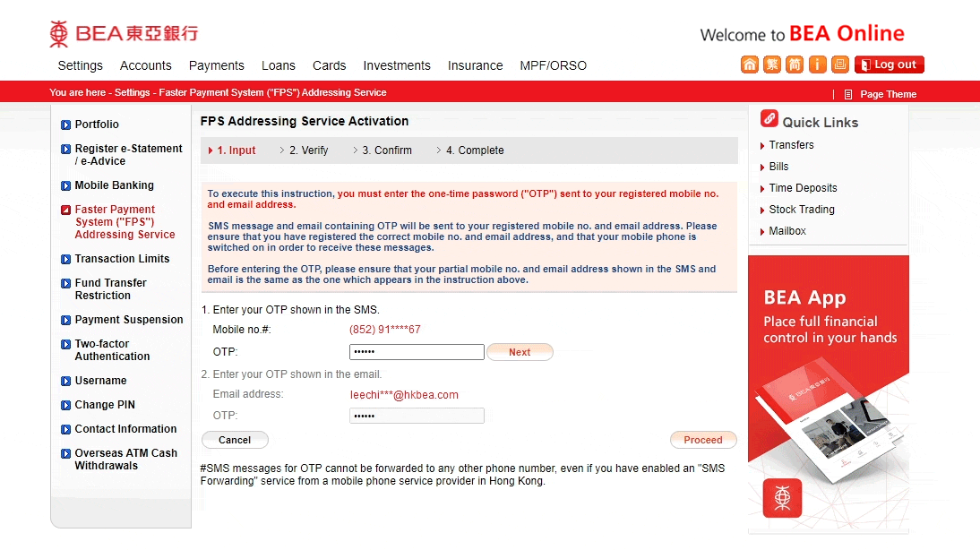Click the arrow icon beside Mobile Banking
This screenshot has width=980, height=550.
point(65,185)
